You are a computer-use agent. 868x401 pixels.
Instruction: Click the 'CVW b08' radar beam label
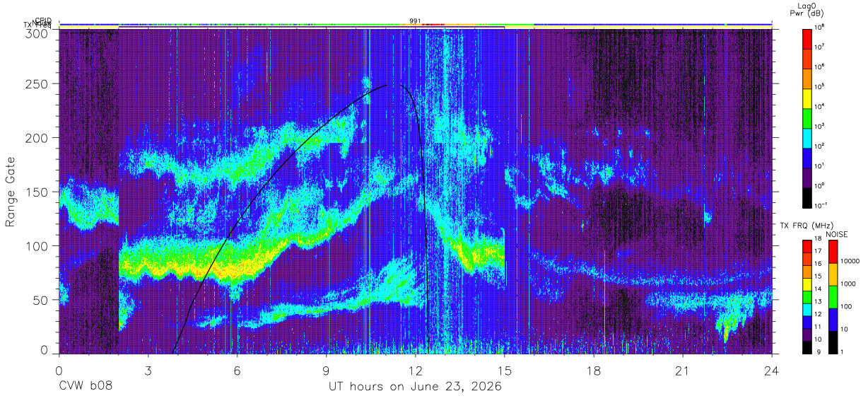tap(86, 387)
